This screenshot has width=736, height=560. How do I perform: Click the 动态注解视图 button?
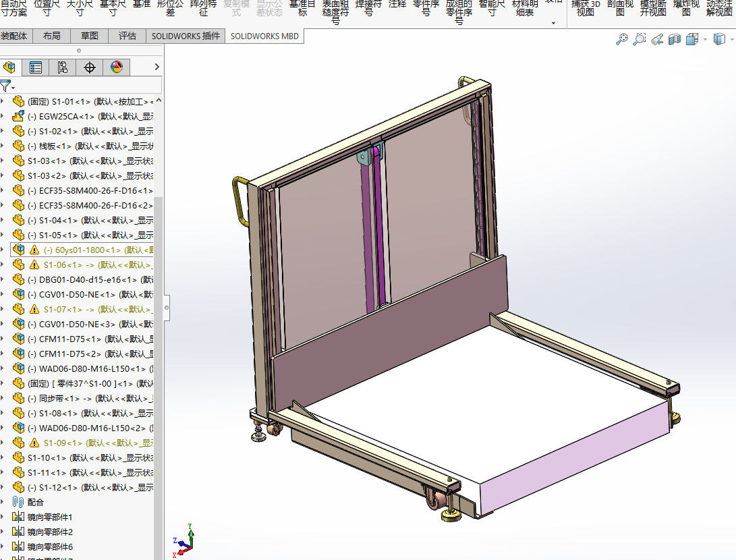tap(719, 9)
